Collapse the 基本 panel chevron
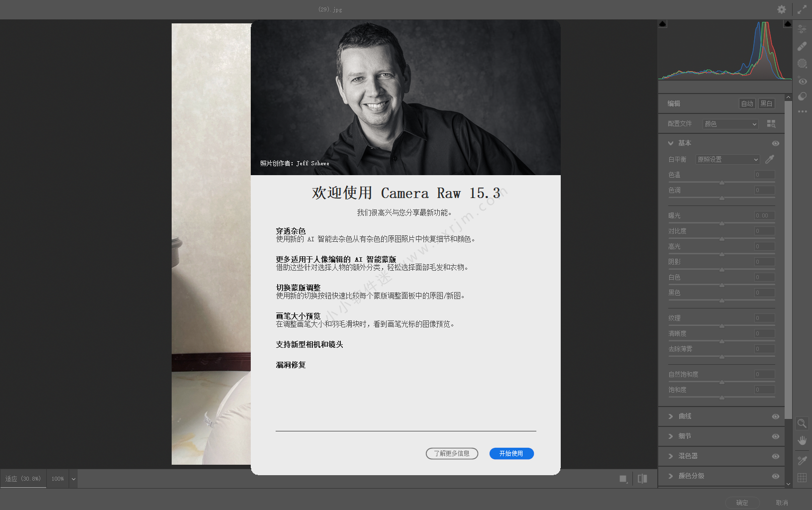This screenshot has height=510, width=812. tap(671, 143)
